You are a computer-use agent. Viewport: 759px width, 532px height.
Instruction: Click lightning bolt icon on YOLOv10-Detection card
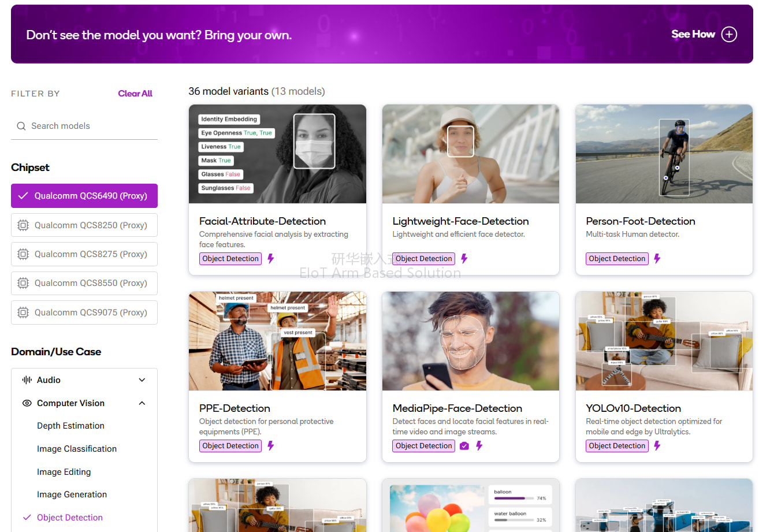[657, 446]
